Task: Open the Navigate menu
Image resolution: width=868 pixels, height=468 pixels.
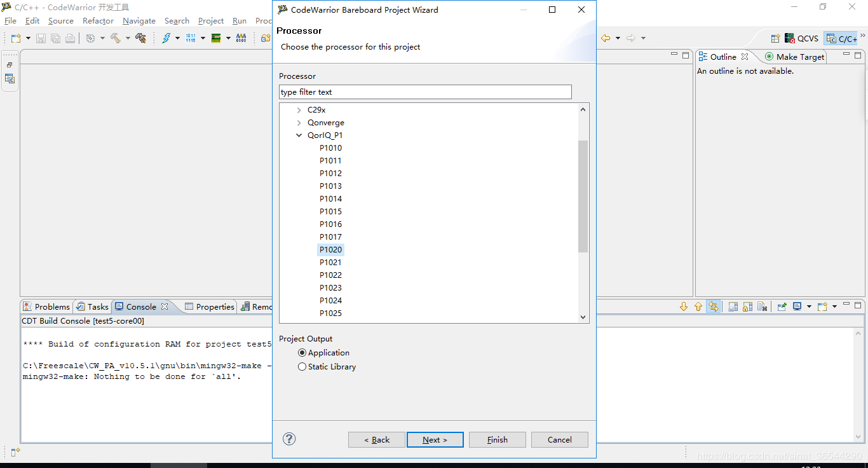Action: tap(139, 21)
